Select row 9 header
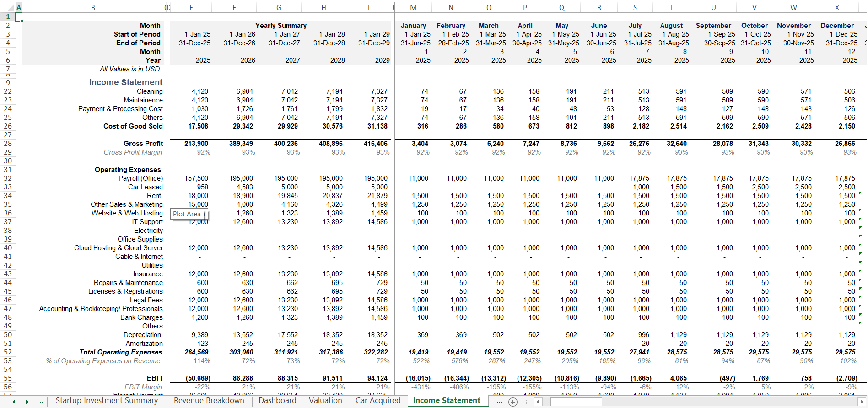Image resolution: width=868 pixels, height=408 pixels. 8,82
